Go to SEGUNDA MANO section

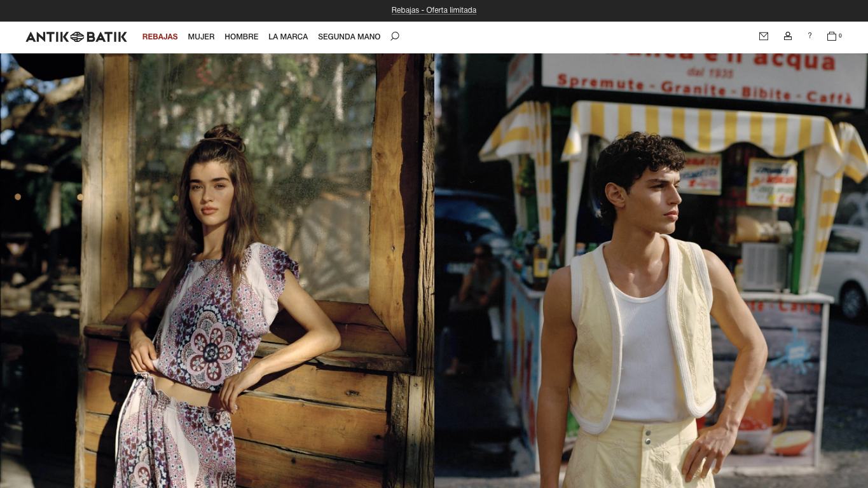coord(349,37)
